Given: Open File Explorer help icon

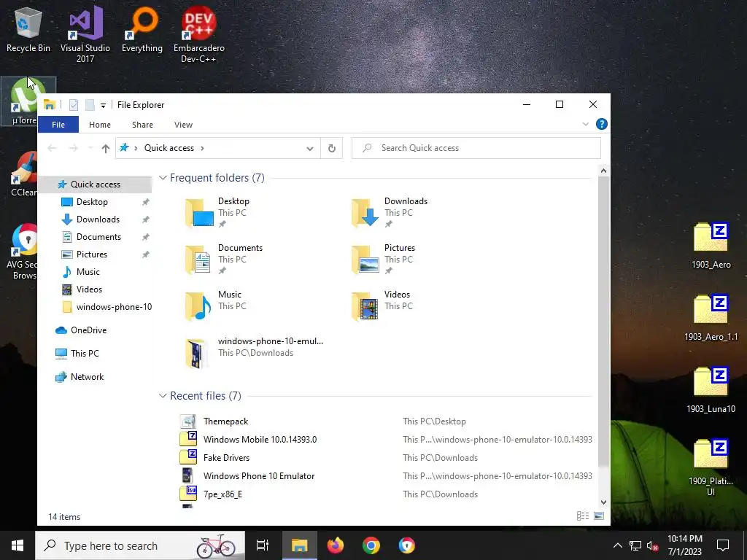Looking at the screenshot, I should coord(602,124).
